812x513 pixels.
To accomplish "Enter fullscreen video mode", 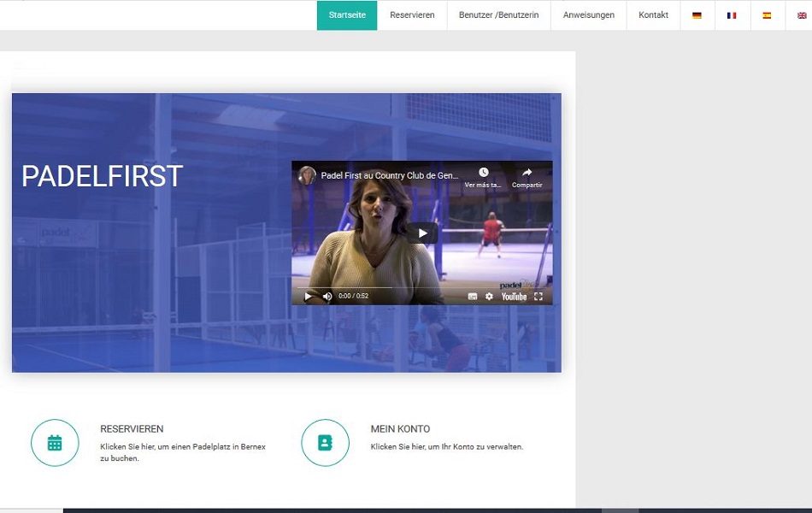I will coord(538,297).
